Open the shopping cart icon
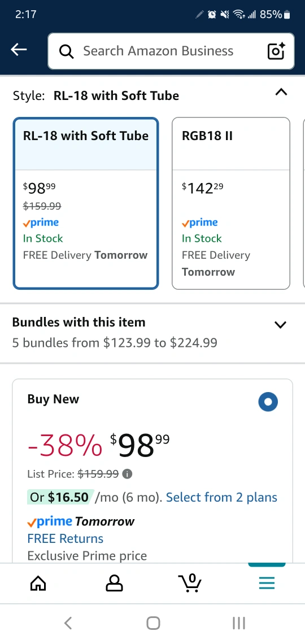Image resolution: width=305 pixels, height=644 pixels. click(190, 583)
